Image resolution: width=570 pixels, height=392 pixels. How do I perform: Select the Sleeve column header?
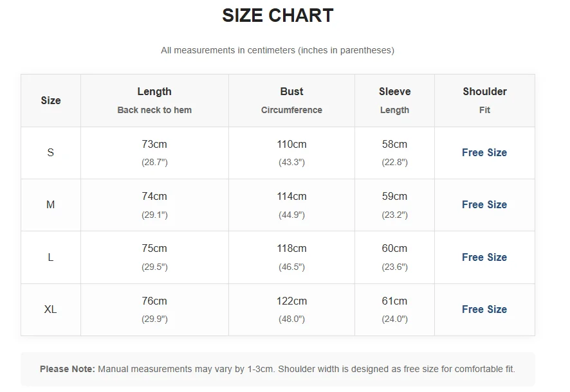click(394, 92)
